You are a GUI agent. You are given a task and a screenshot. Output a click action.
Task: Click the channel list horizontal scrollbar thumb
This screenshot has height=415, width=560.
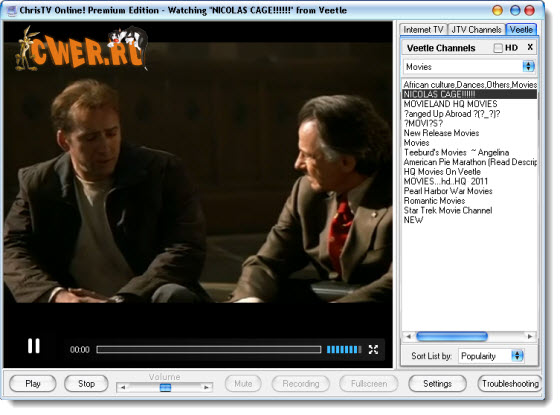click(x=452, y=336)
